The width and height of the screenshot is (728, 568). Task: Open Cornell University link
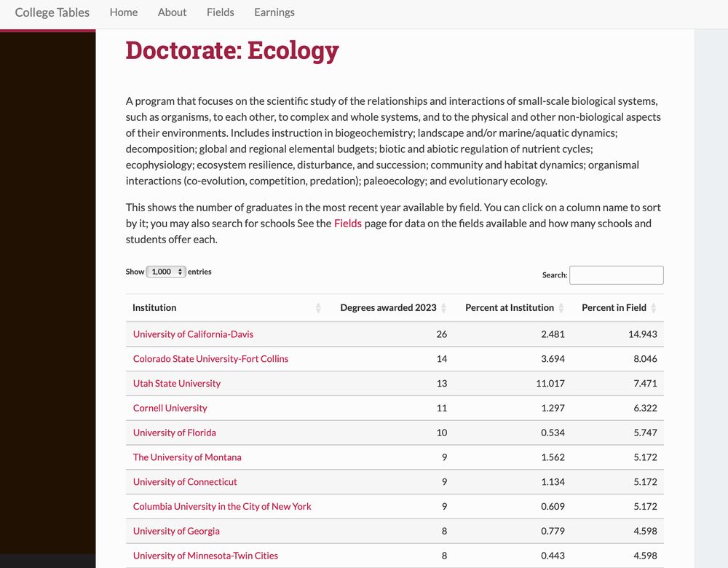pos(170,409)
